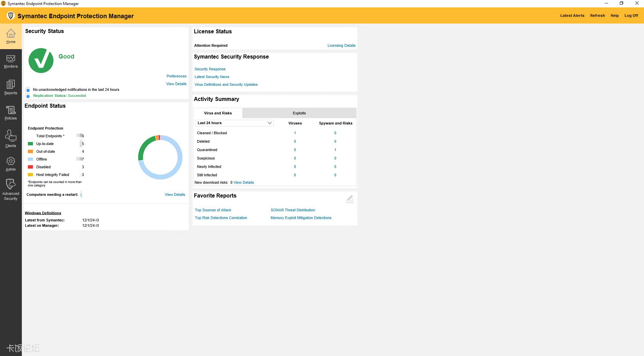Click Refresh in the top bar
The height and width of the screenshot is (356, 644).
click(x=597, y=15)
